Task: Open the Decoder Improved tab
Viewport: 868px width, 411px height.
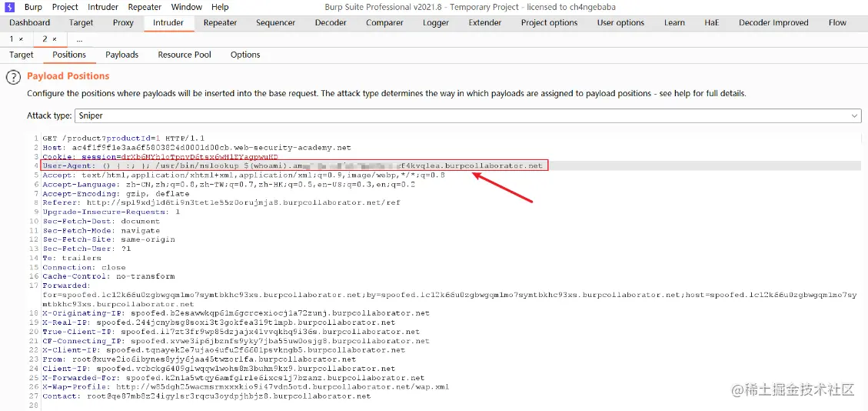Action: (773, 23)
